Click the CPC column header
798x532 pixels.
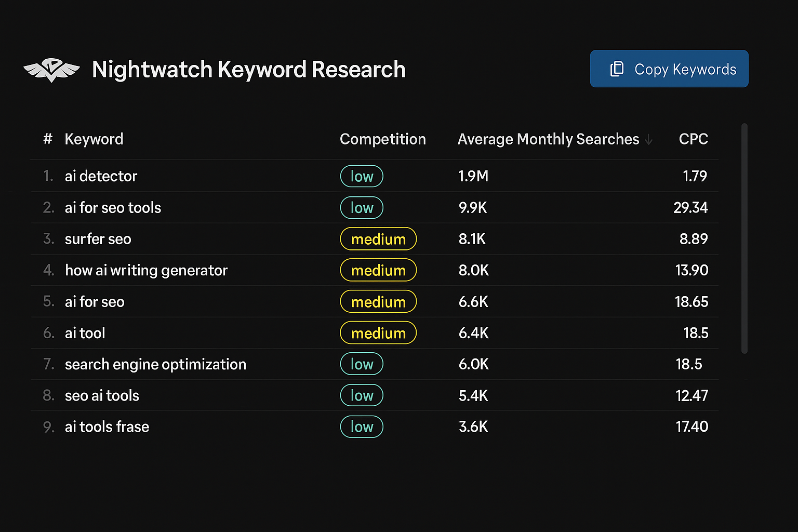[694, 139]
